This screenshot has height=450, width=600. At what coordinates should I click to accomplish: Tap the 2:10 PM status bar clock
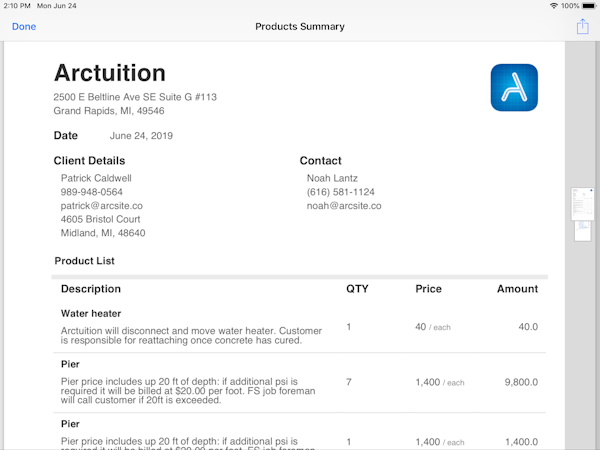[x=19, y=6]
